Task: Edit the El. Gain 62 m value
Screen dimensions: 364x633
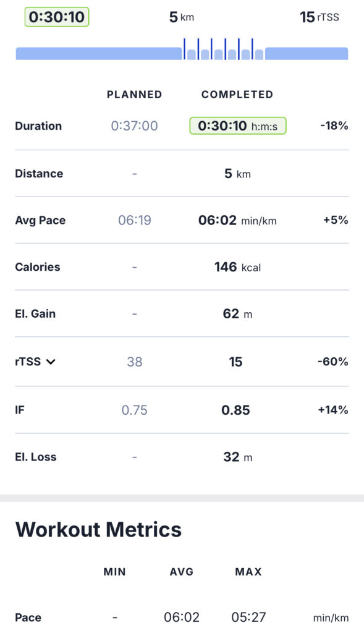Action: (x=237, y=313)
